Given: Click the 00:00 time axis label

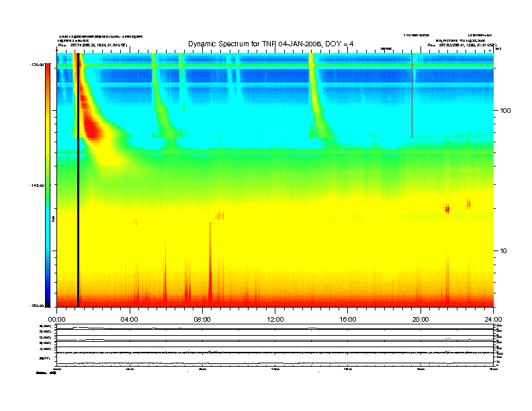Looking at the screenshot, I should tap(56, 320).
